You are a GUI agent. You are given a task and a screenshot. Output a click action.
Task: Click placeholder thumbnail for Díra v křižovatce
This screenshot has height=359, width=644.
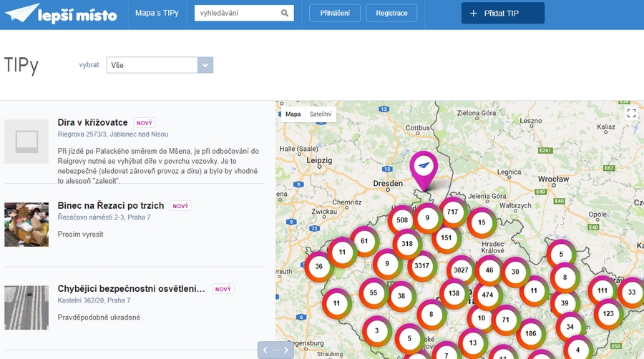pos(26,142)
